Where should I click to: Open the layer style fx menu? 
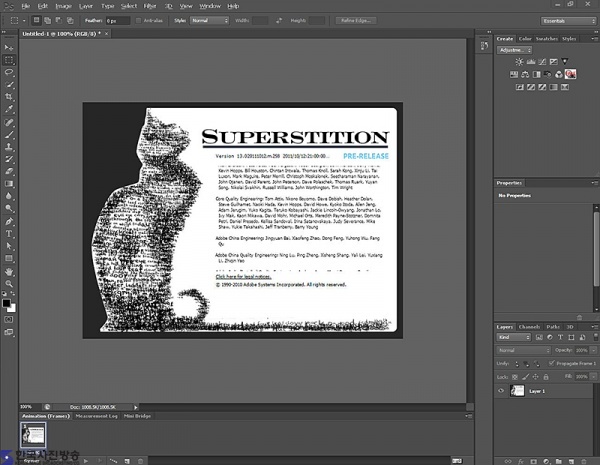coord(521,462)
